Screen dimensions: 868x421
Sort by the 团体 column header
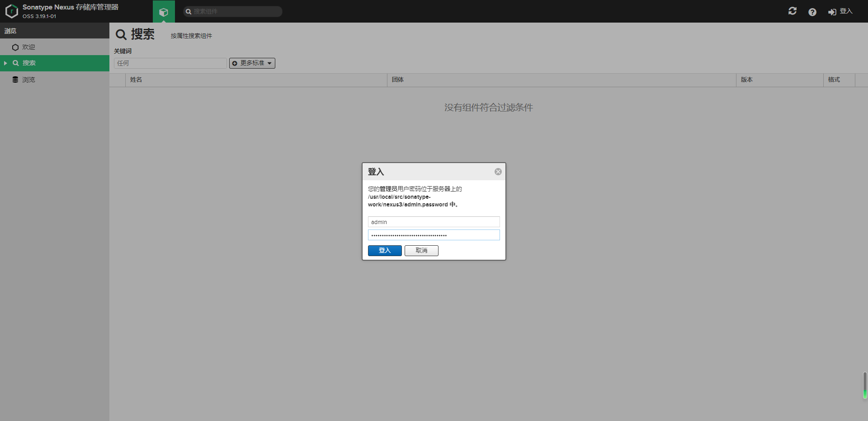[561, 80]
